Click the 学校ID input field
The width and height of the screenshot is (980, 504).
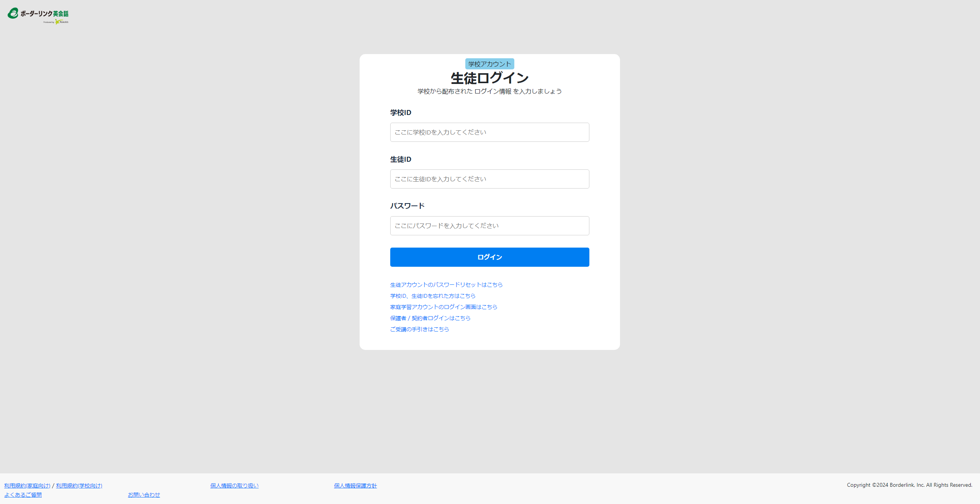click(x=489, y=132)
